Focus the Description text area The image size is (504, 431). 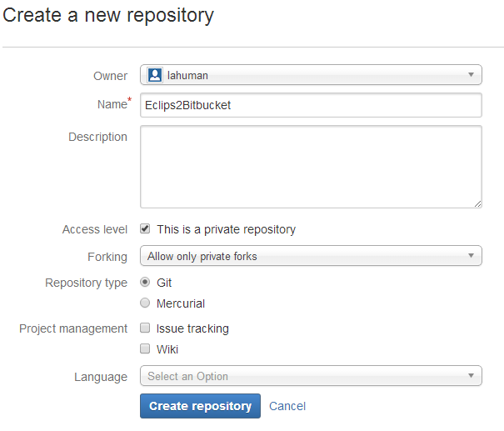coord(311,167)
